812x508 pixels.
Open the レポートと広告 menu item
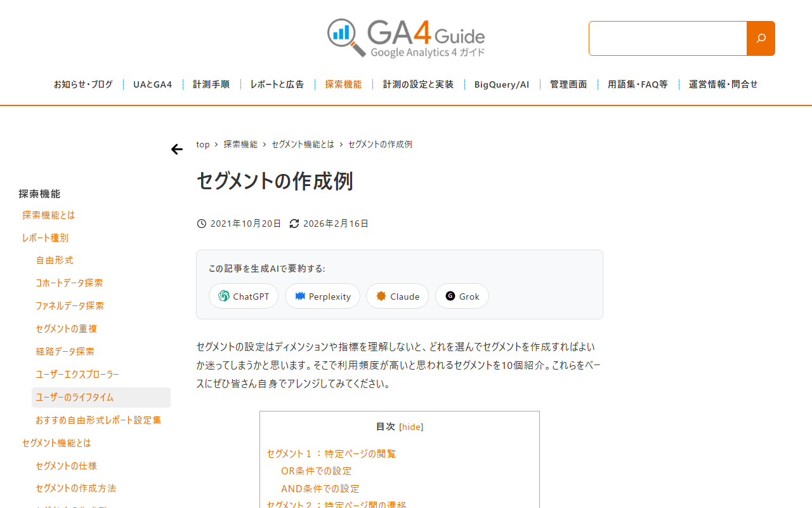277,84
